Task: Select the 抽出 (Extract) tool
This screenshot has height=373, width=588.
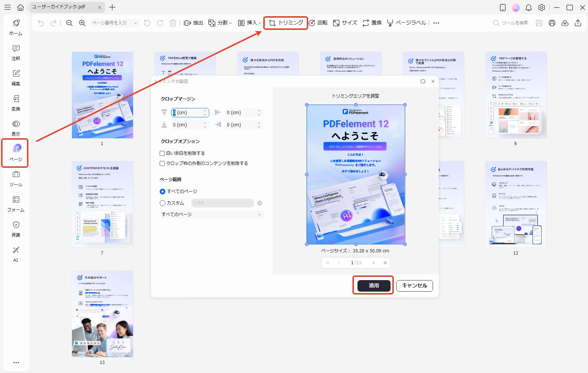Action: pyautogui.click(x=193, y=23)
